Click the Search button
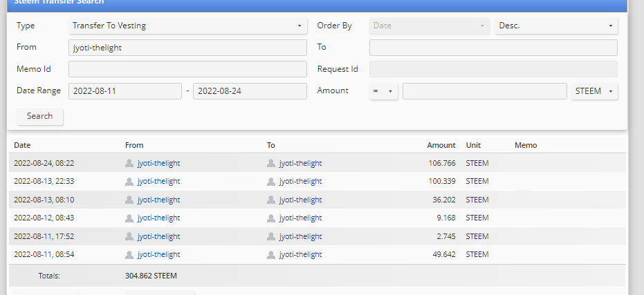Image resolution: width=644 pixels, height=295 pixels. tap(40, 116)
